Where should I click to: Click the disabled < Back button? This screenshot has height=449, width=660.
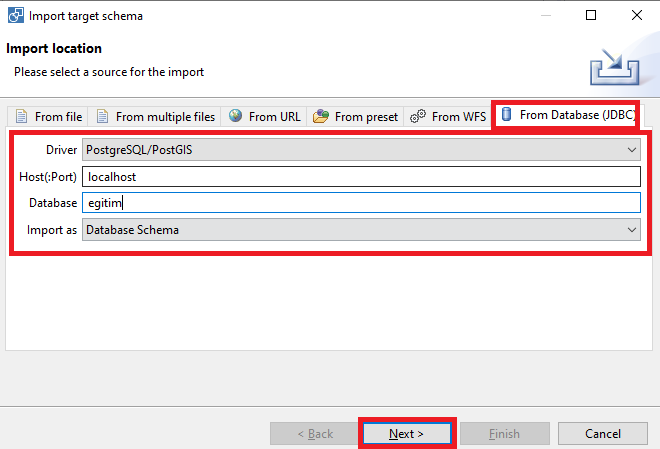tap(315, 433)
